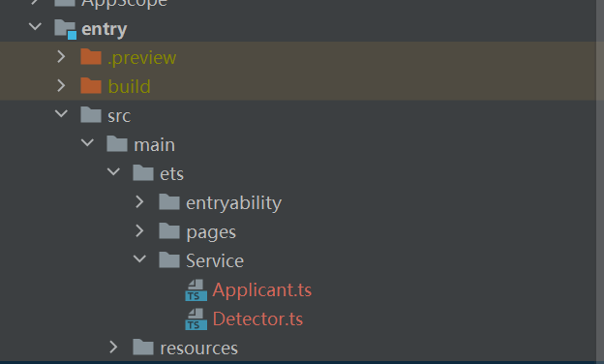The image size is (604, 364).
Task: Open the Detector.ts file
Action: (x=257, y=318)
